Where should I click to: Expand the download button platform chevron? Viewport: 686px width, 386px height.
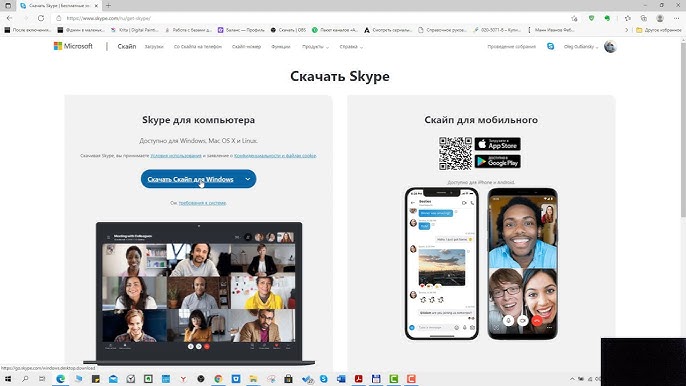[248, 179]
